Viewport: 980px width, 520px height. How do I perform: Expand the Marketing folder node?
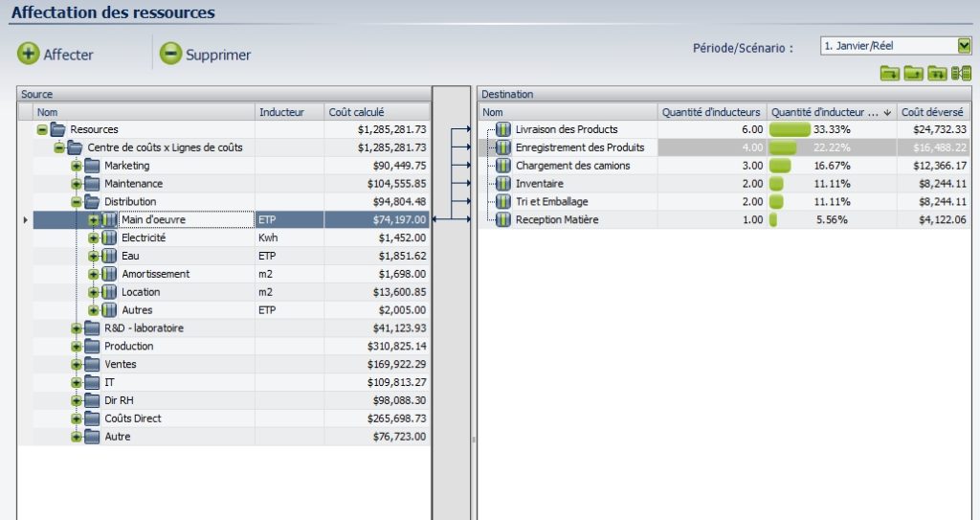pos(77,166)
